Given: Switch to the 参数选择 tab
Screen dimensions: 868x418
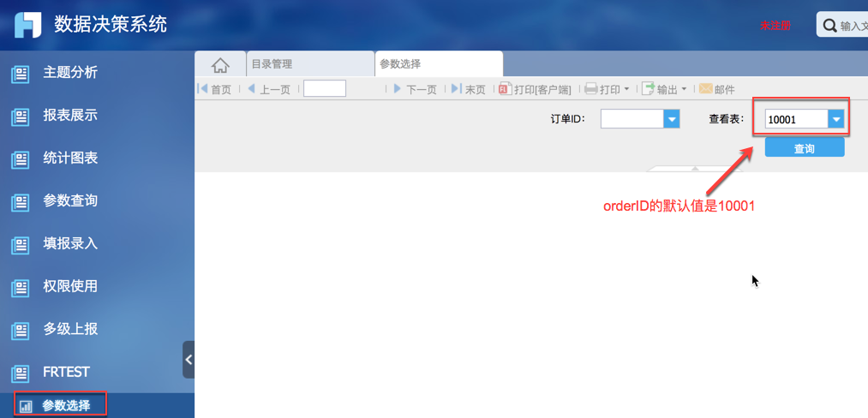Looking at the screenshot, I should click(439, 63).
